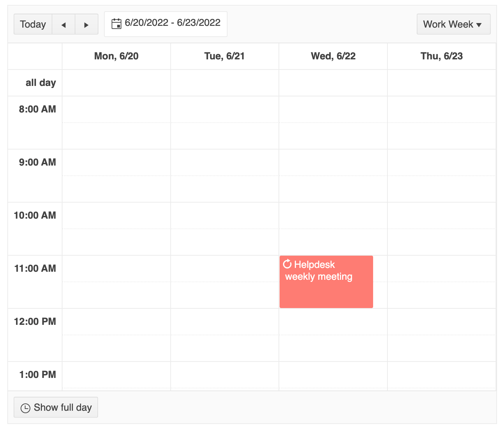Click the Today button
Screen dimensions: 504x431
point(33,24)
